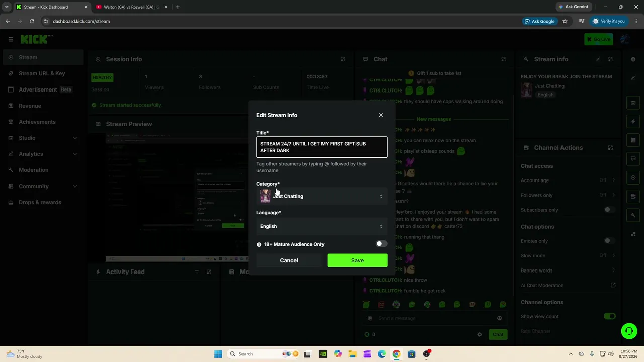Open Followers only setting chevron

(613, 195)
